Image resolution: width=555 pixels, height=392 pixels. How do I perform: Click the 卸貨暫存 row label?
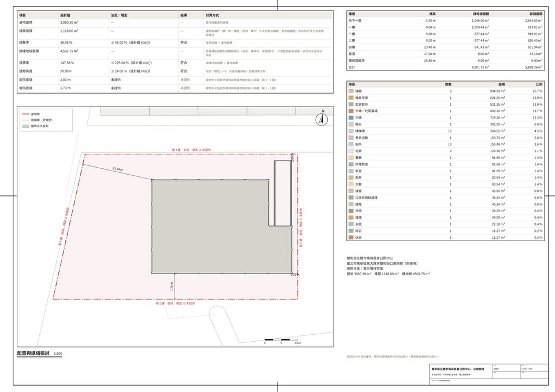362,105
